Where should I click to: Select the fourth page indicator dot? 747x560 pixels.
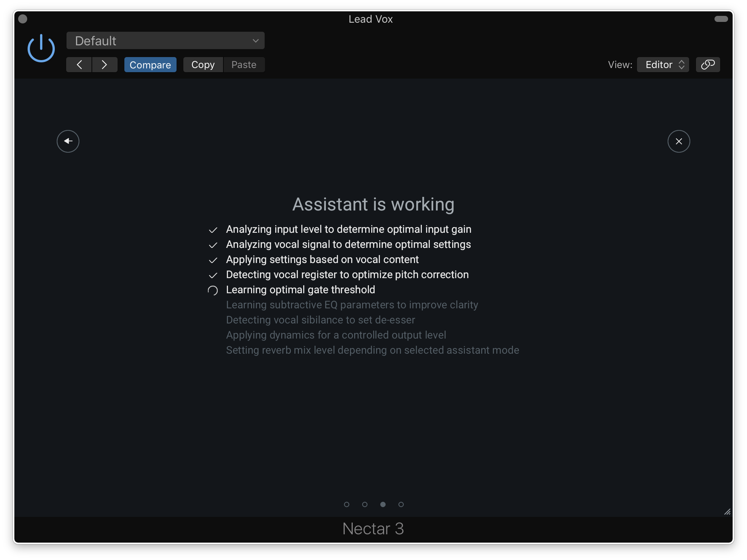click(401, 504)
